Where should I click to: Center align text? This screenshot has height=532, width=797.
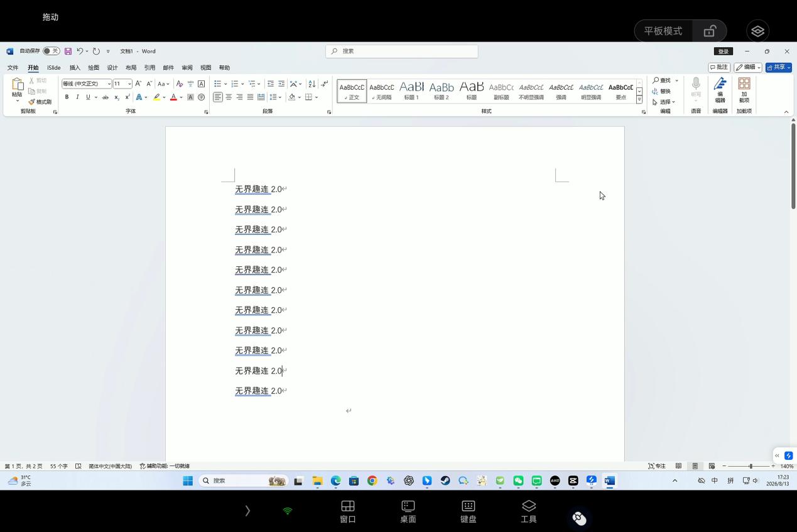229,97
